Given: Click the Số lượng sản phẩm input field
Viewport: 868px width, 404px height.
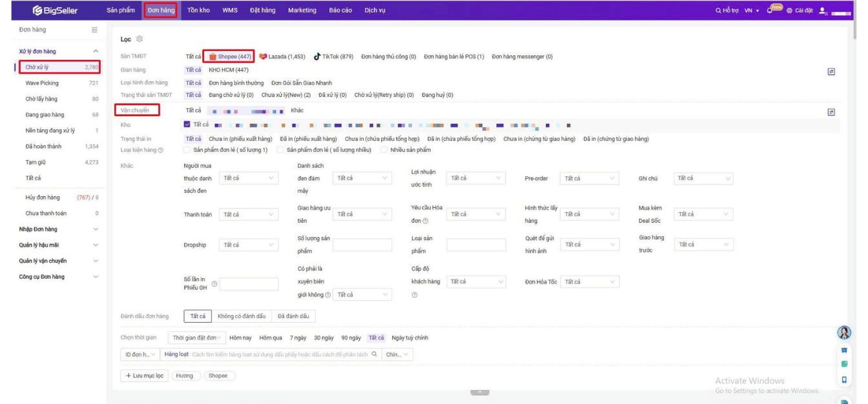Looking at the screenshot, I should click(x=362, y=245).
